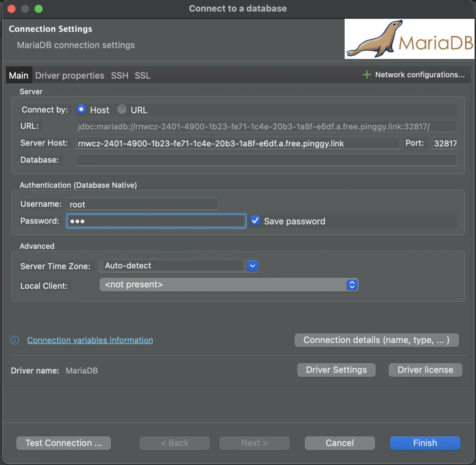Click the red close window button
Viewport: 476px width, 465px height.
pyautogui.click(x=11, y=9)
